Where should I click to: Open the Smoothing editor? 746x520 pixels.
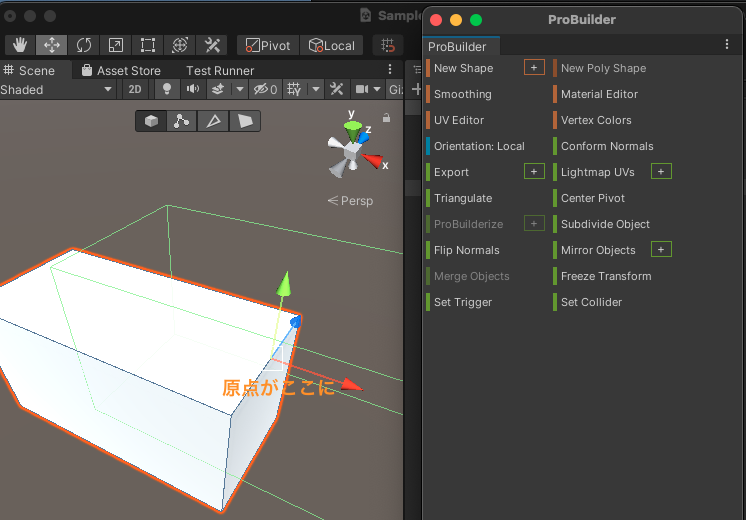(462, 94)
